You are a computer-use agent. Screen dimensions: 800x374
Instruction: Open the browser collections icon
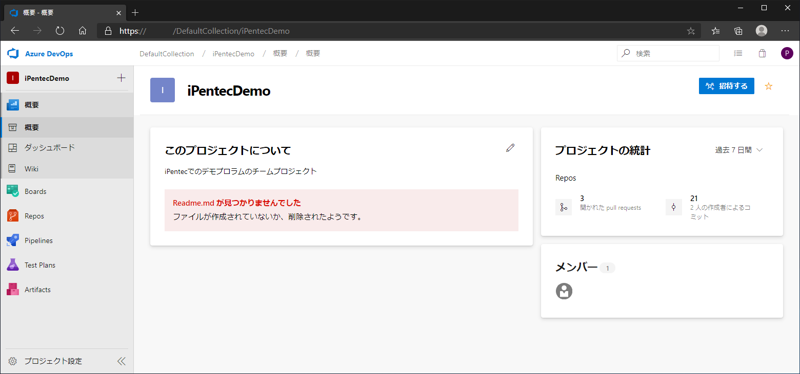pyautogui.click(x=738, y=31)
